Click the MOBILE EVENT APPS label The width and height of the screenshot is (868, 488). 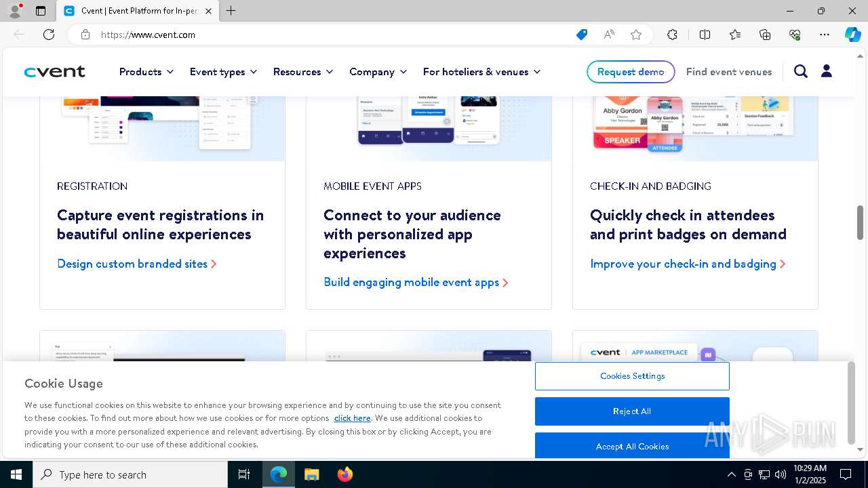(372, 186)
